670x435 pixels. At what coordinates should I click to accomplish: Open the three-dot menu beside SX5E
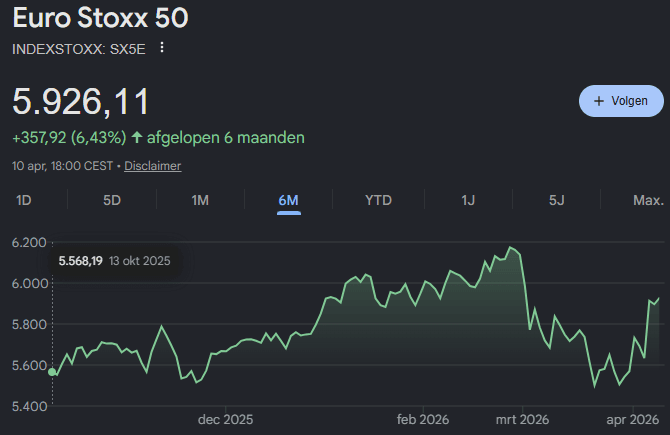162,48
